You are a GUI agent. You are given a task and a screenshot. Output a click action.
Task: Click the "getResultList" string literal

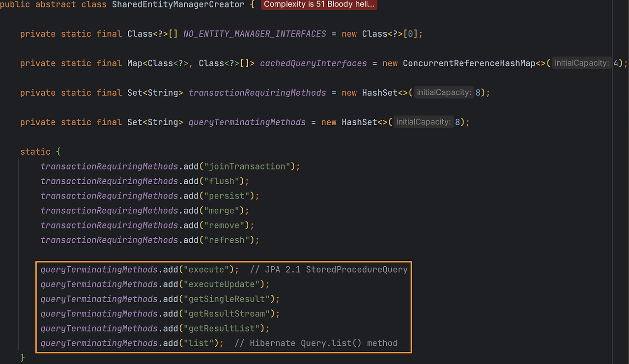click(x=221, y=329)
